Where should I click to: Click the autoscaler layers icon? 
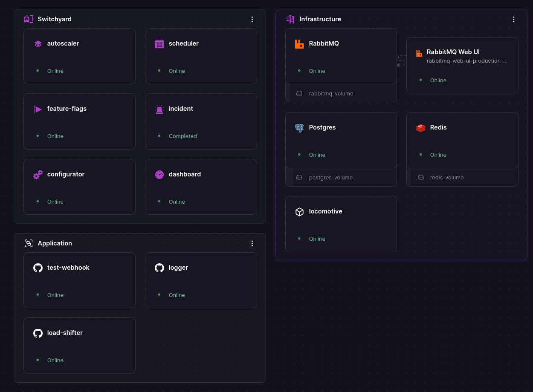pyautogui.click(x=38, y=44)
